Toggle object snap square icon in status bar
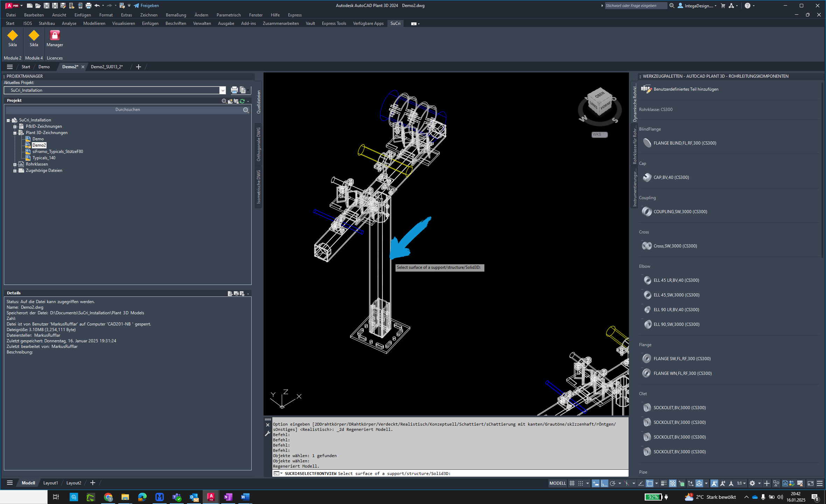Screen dimensions: 826x504 click(650, 483)
